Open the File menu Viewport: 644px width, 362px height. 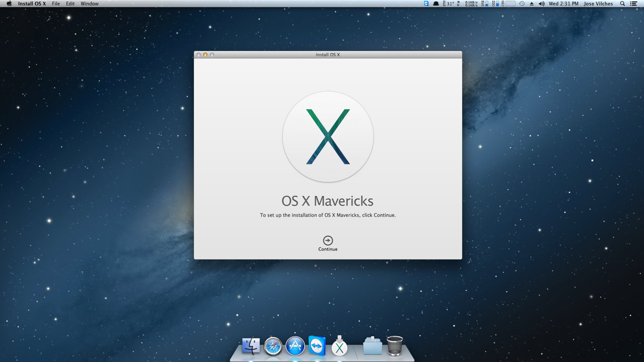[x=56, y=4]
